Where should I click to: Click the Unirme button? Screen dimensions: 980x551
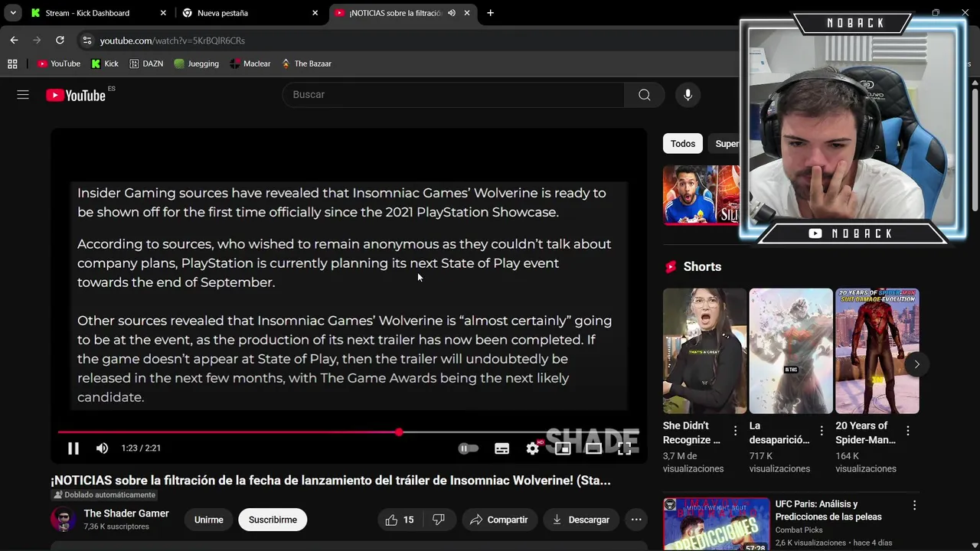pyautogui.click(x=208, y=520)
